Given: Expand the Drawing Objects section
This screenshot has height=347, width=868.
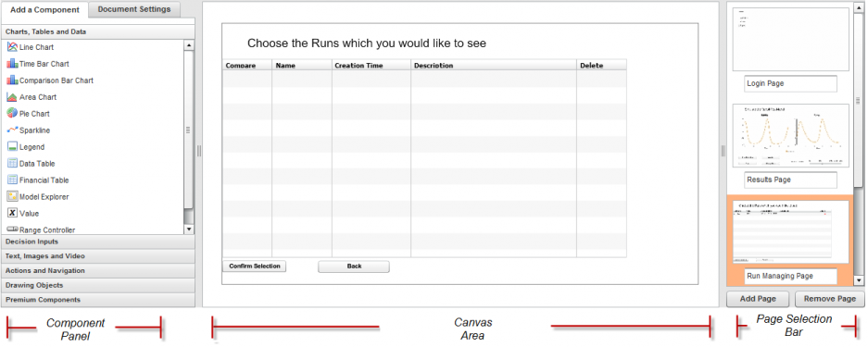Looking at the screenshot, I should pyautogui.click(x=98, y=286).
